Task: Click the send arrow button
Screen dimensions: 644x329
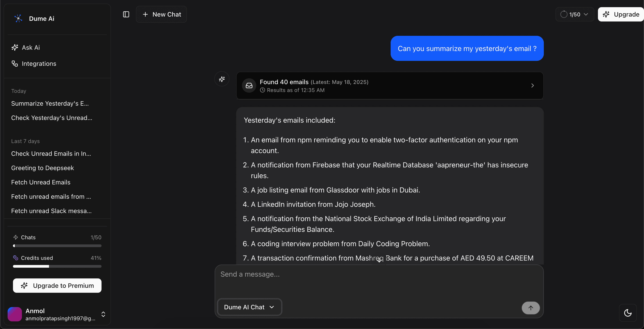Action: [x=530, y=308]
